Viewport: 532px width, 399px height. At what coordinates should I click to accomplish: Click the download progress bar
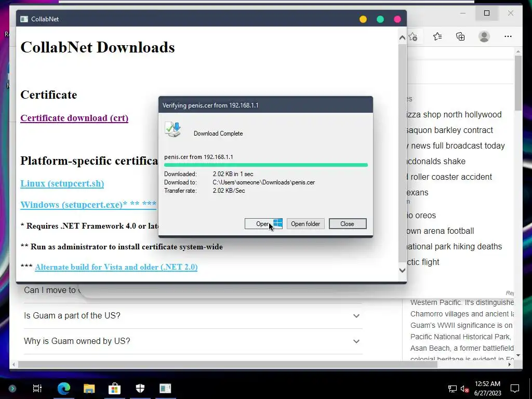click(x=265, y=165)
